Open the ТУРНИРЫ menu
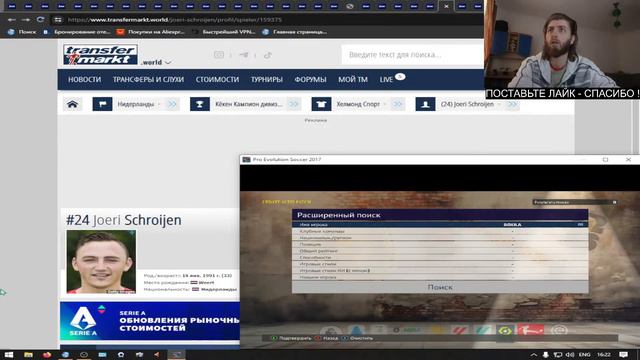This screenshot has width=640, height=360. coord(267,80)
